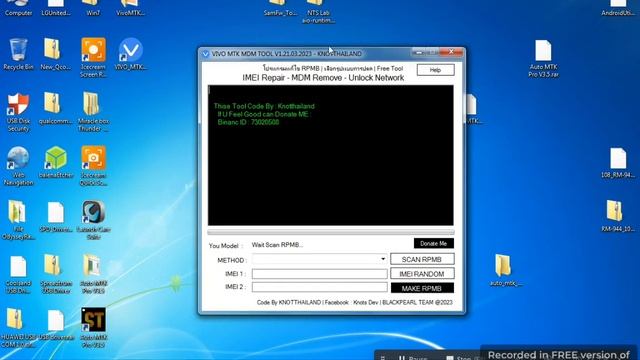The image size is (640, 360).
Task: Click the 'Wait Scan RPMB...' model text
Action: tap(277, 245)
